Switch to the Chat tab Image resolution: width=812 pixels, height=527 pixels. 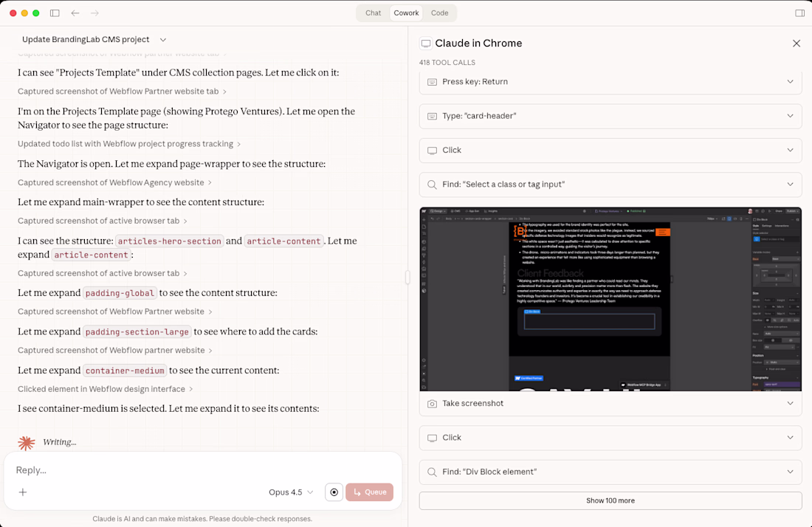373,13
